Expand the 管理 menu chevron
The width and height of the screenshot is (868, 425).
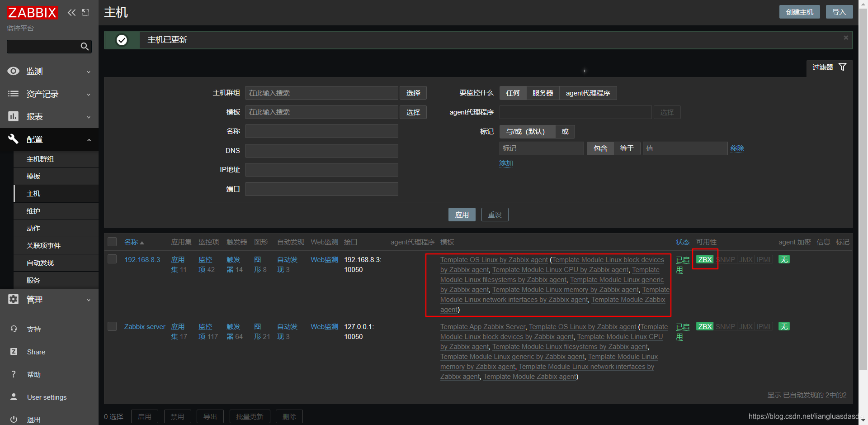point(89,300)
